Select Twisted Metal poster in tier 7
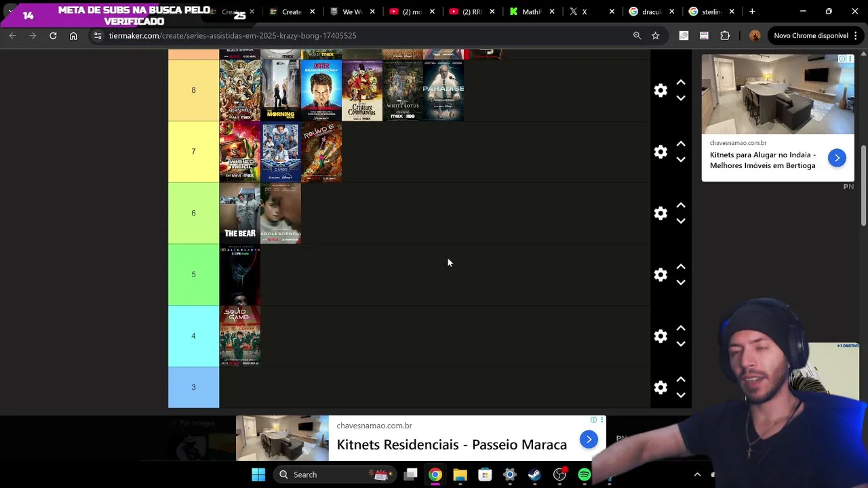Viewport: 868px width, 488px height. click(240, 152)
